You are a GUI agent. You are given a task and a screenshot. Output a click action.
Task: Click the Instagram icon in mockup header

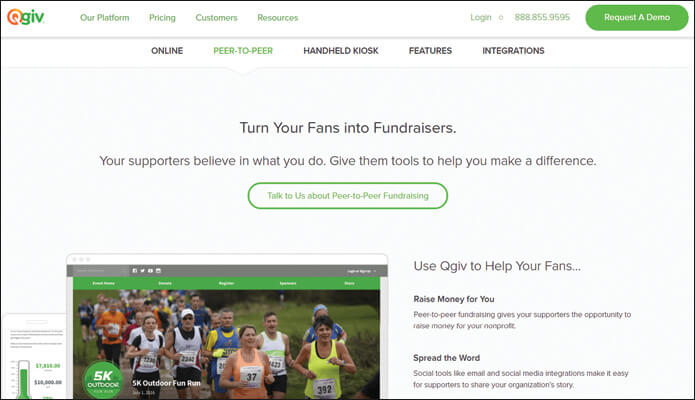(x=158, y=271)
